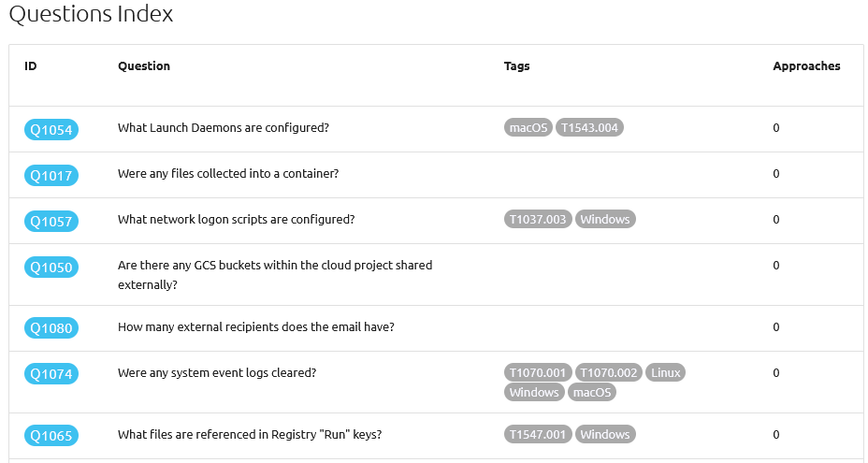Open question Q1074 badge
Image resolution: width=868 pixels, height=463 pixels.
[51, 374]
